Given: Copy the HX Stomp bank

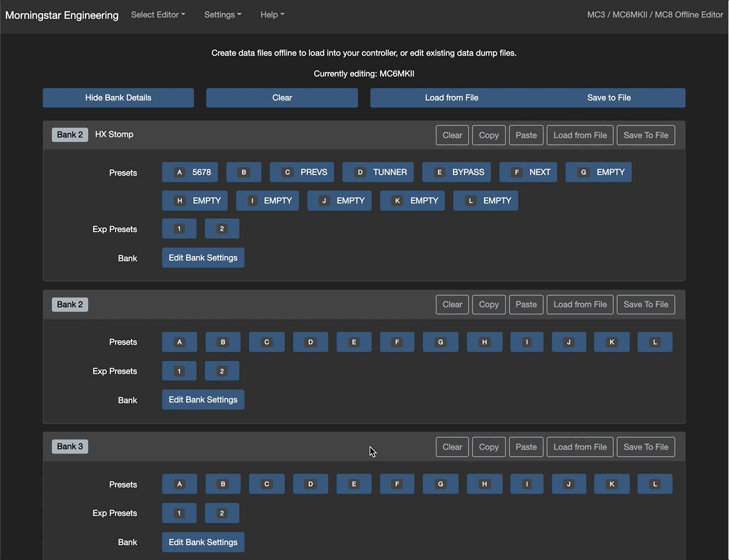Looking at the screenshot, I should click(x=488, y=135).
